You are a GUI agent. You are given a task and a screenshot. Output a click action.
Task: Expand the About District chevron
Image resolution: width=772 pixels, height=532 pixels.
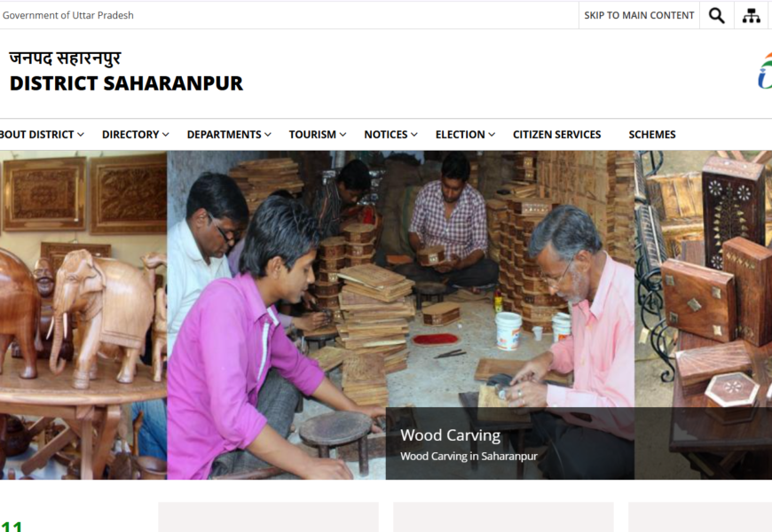coord(81,135)
